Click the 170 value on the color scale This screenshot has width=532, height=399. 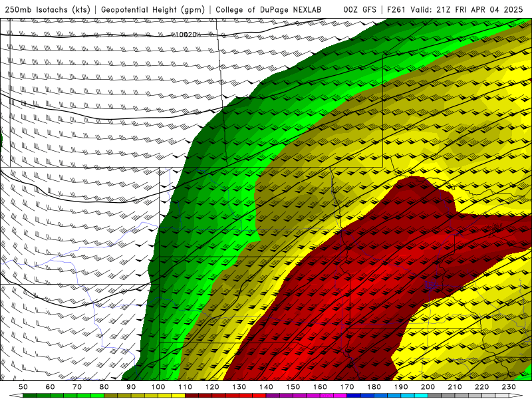[347, 387]
